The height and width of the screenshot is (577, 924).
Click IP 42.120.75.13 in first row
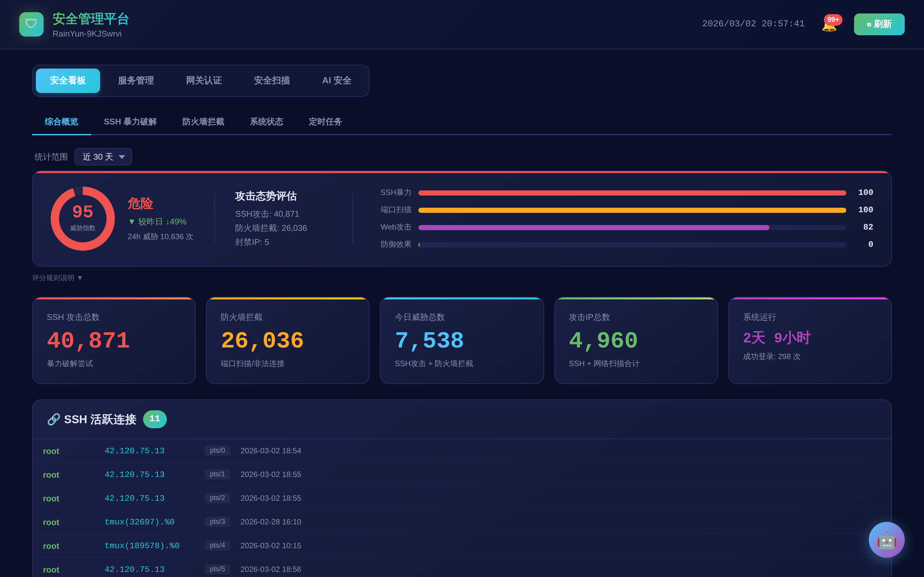pyautogui.click(x=134, y=451)
